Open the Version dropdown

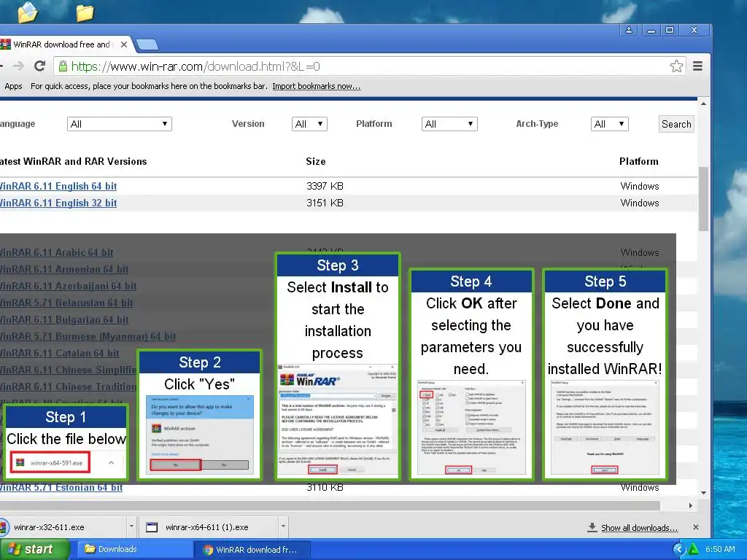click(309, 124)
